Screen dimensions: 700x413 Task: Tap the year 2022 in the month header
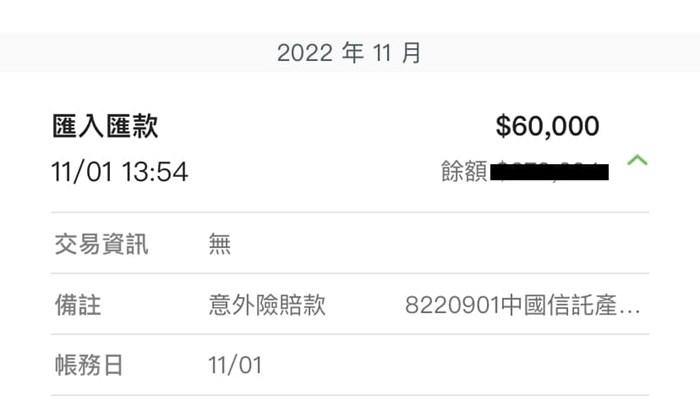point(304,53)
